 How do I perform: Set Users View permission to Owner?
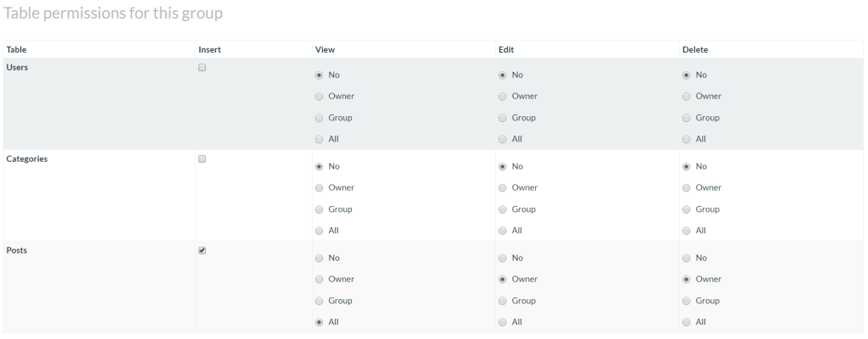tap(319, 97)
